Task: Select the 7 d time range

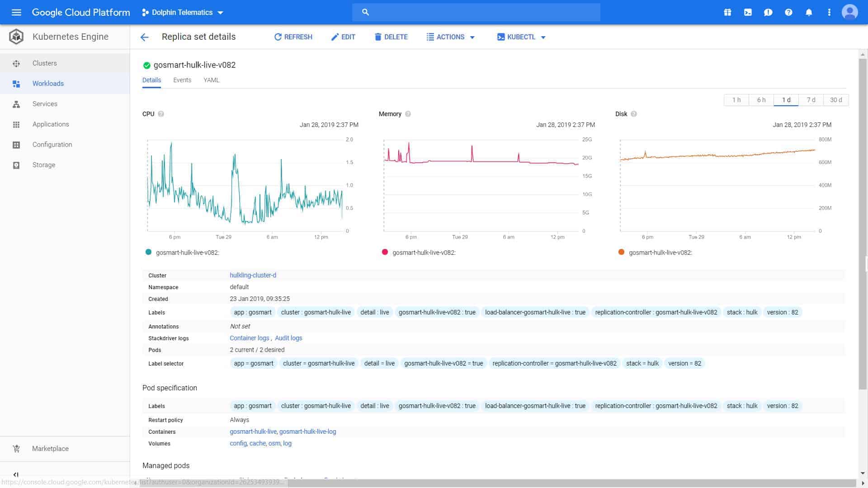Action: tap(811, 100)
